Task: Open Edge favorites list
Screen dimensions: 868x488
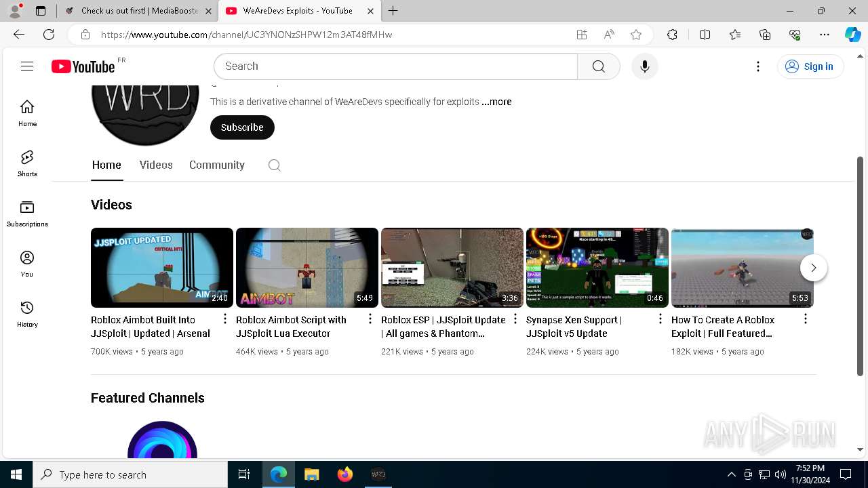Action: [x=735, y=35]
